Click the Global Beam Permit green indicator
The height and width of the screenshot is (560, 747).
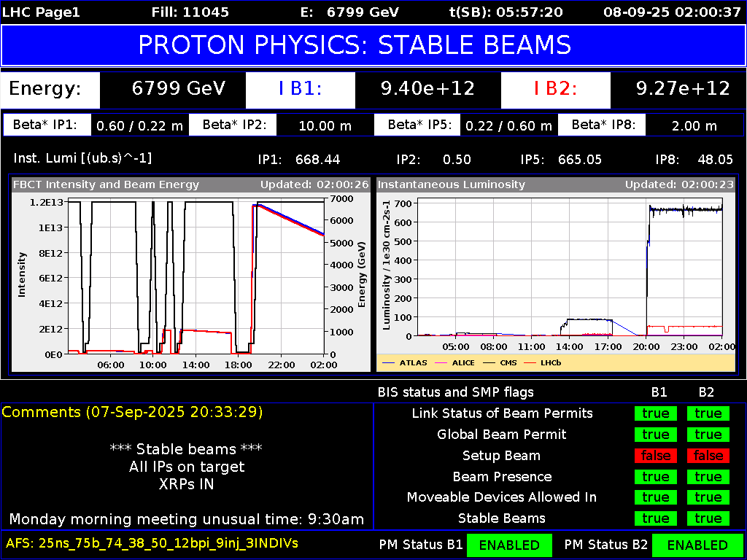[655, 434]
